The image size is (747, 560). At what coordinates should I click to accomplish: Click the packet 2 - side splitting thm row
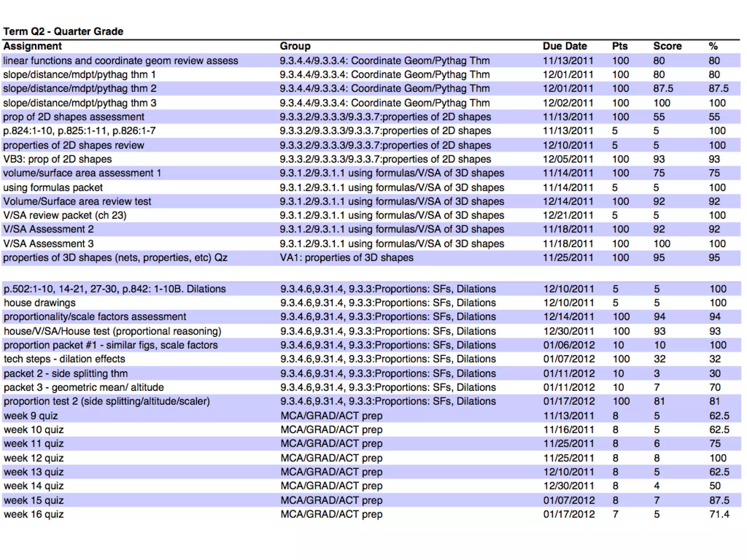[66, 374]
